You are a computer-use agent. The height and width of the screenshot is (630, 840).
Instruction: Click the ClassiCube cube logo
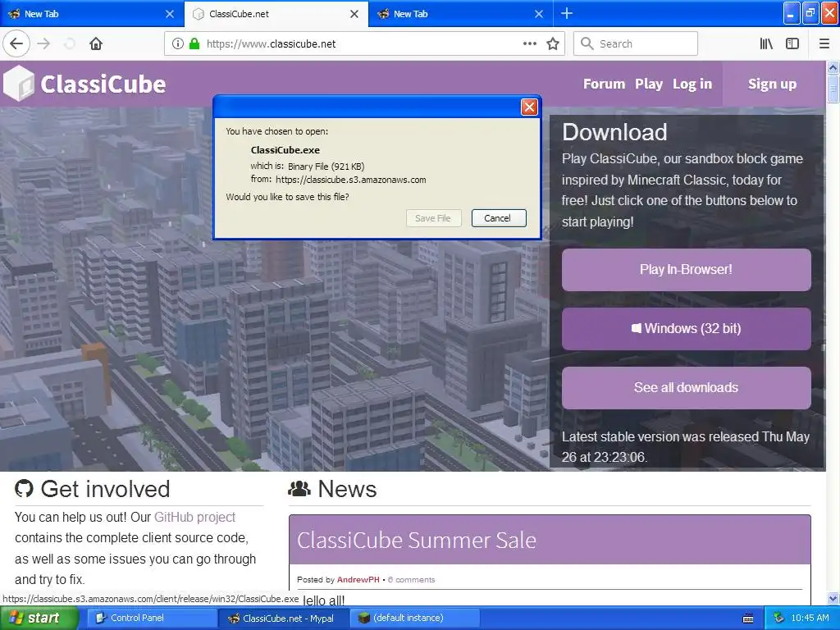pos(19,83)
